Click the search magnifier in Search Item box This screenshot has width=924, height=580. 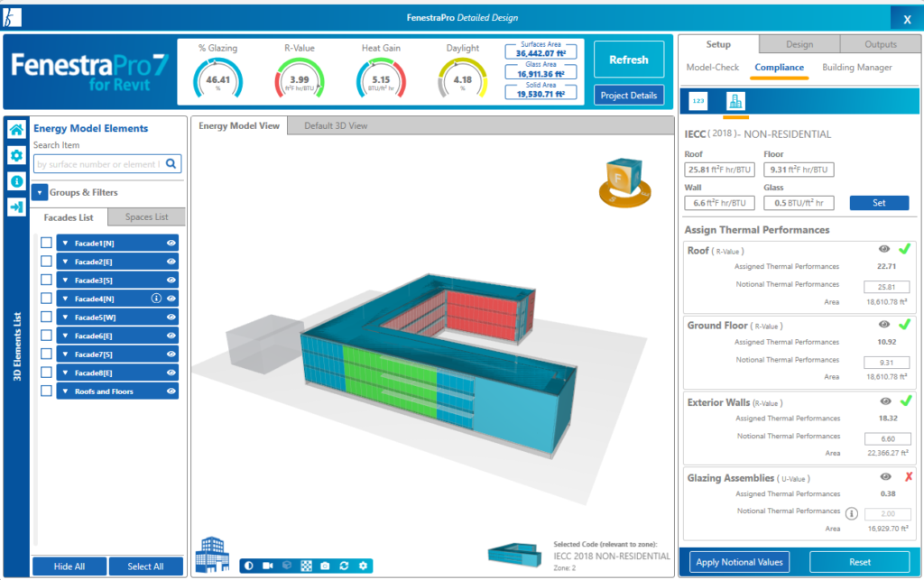click(171, 163)
